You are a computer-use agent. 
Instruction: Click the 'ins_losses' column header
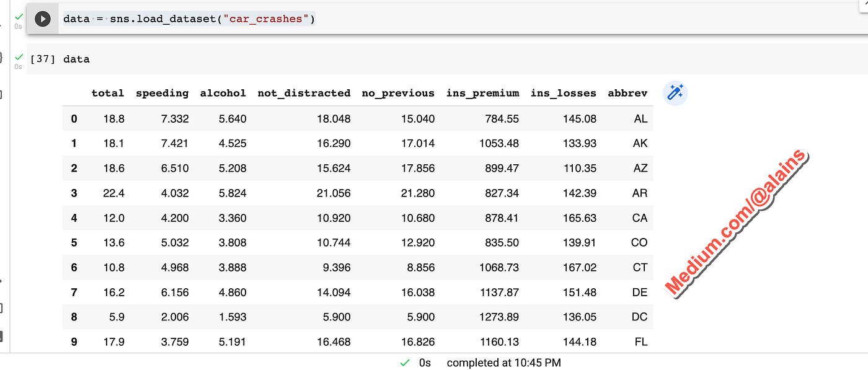(563, 93)
